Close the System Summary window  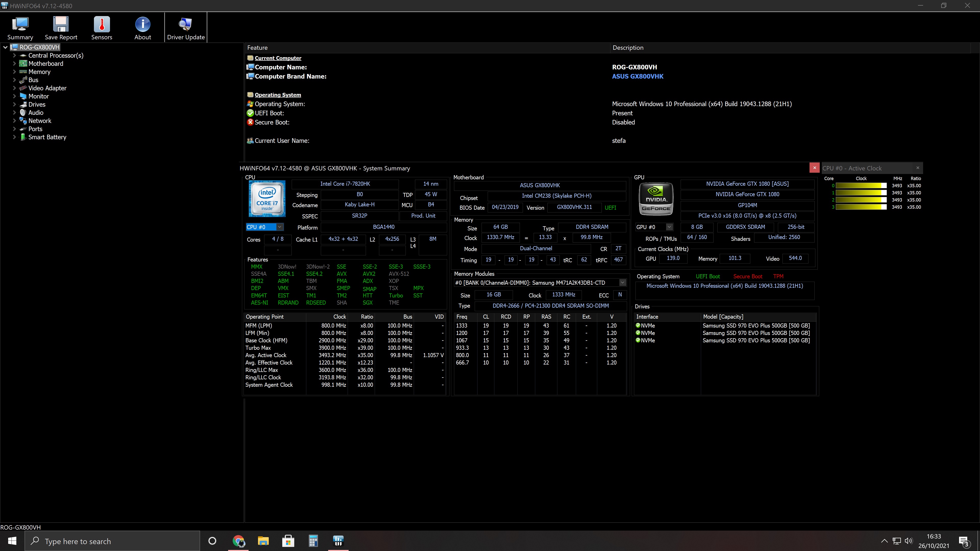pos(815,168)
